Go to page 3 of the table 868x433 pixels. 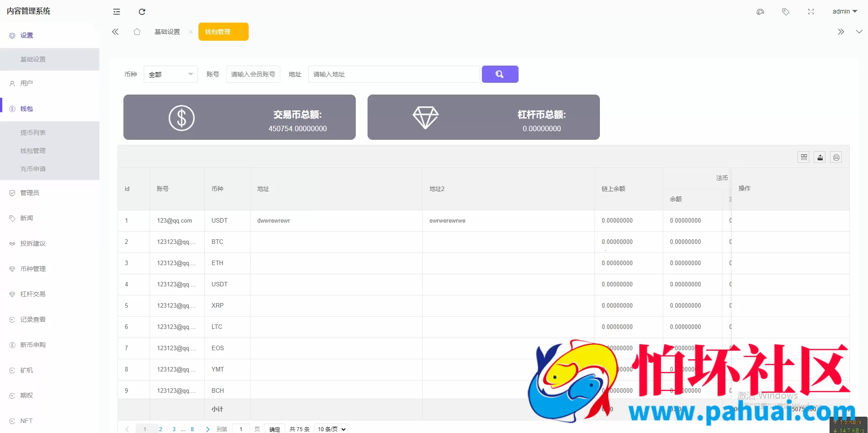click(174, 429)
